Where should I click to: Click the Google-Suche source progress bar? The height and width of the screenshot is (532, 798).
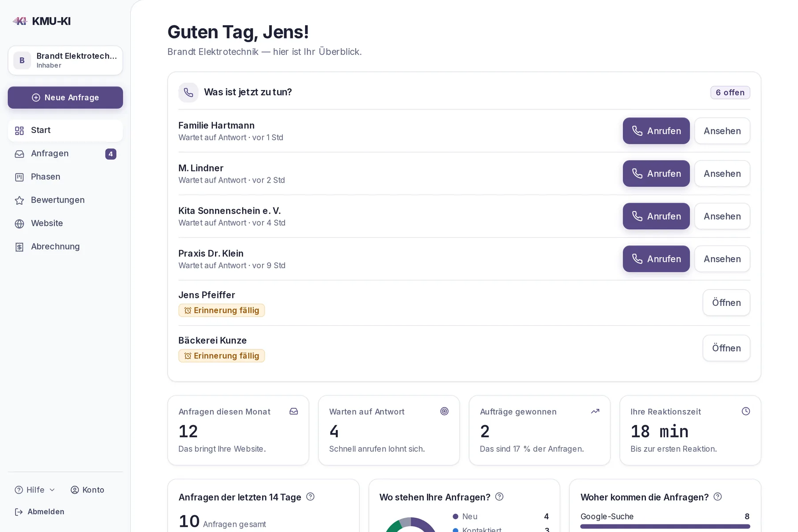[665, 526]
